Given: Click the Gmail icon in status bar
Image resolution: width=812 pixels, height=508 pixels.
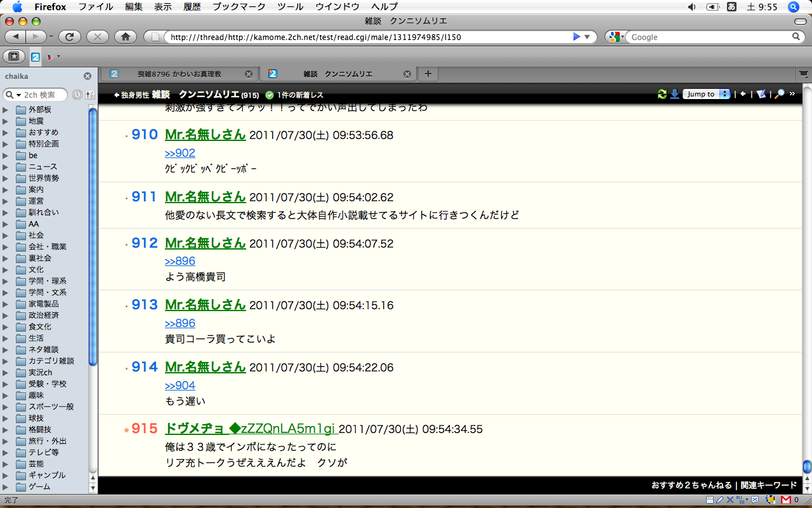Looking at the screenshot, I should coord(786,500).
